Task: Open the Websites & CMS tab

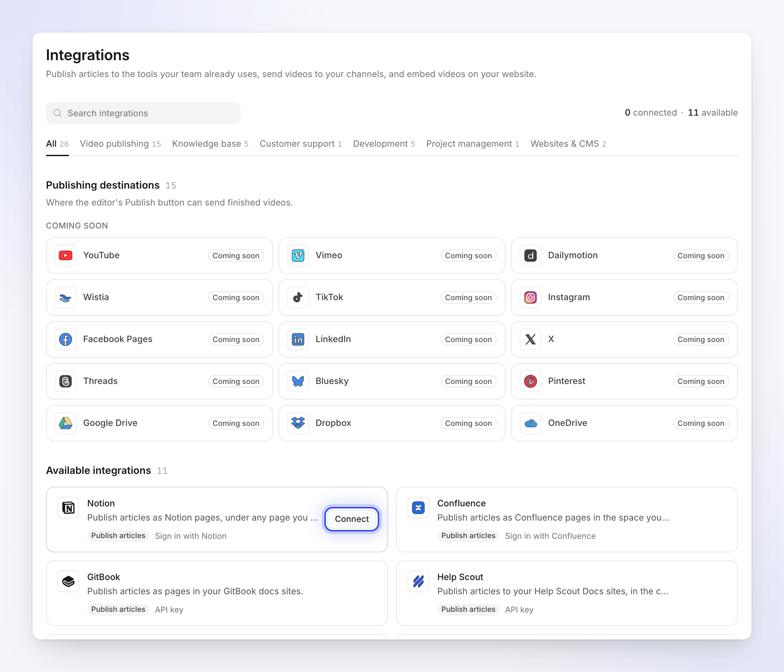Action: pos(568,144)
